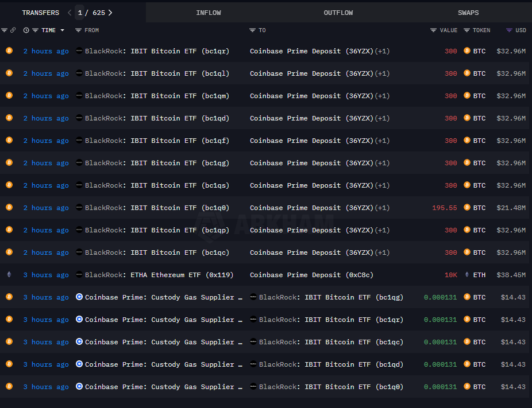This screenshot has height=408, width=532.
Task: Toggle the TIME sort caret
Action: click(x=63, y=30)
